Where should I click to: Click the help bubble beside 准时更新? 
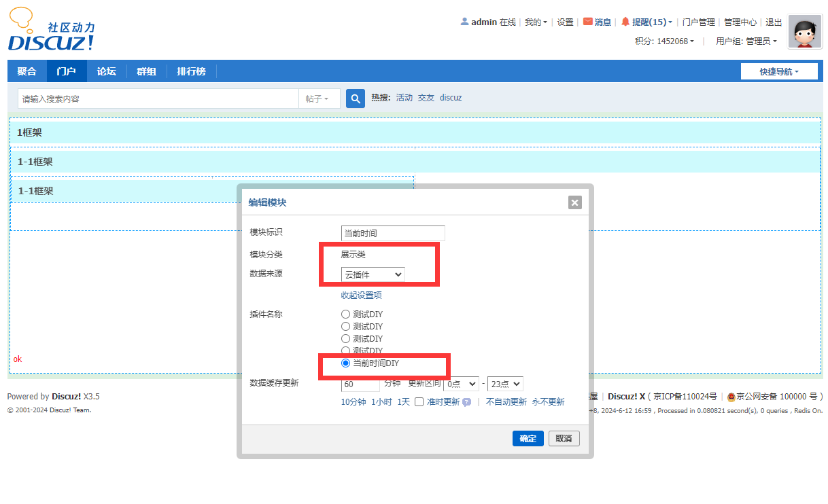467,401
